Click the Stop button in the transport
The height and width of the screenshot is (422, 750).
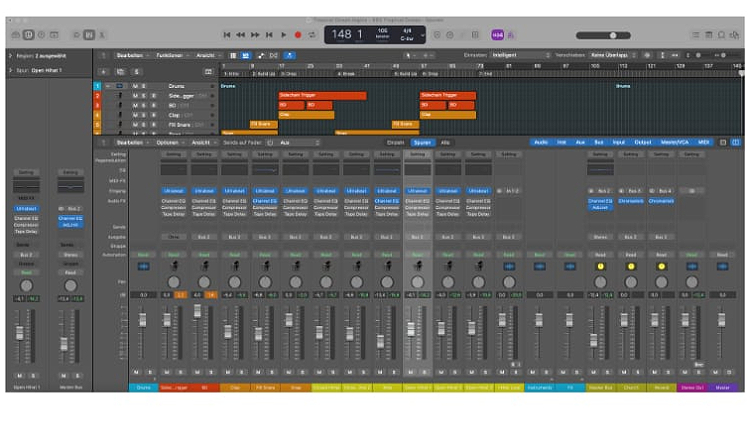[270, 35]
